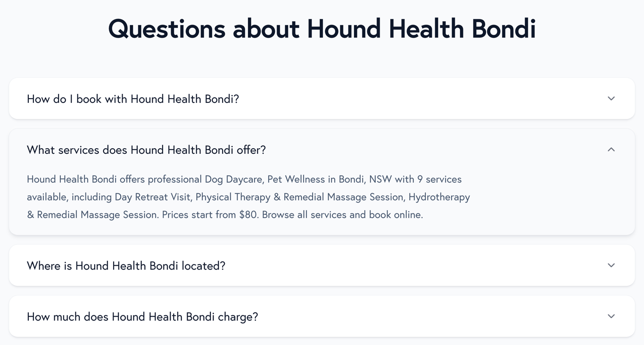Click the upward chevron on services answer
The height and width of the screenshot is (345, 644).
point(611,150)
